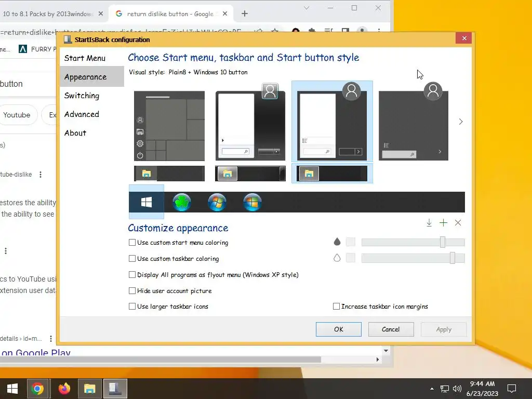Choose the Windows 7 start orb

(217, 202)
